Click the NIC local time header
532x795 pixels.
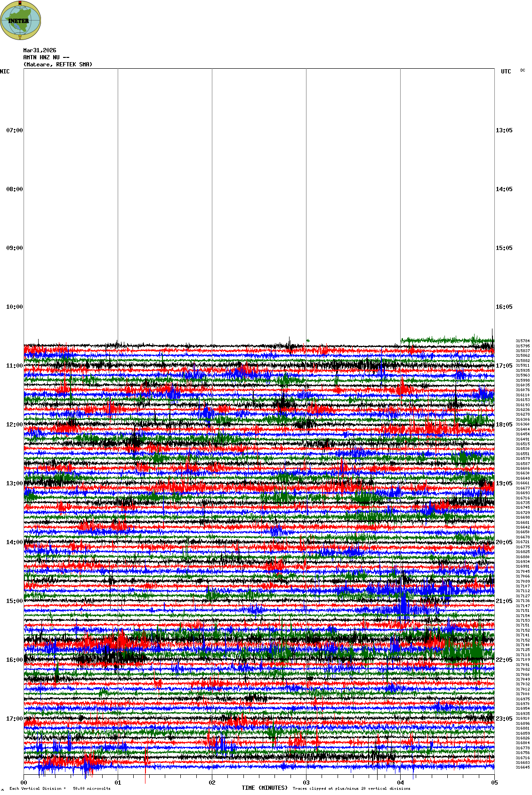pos(5,72)
